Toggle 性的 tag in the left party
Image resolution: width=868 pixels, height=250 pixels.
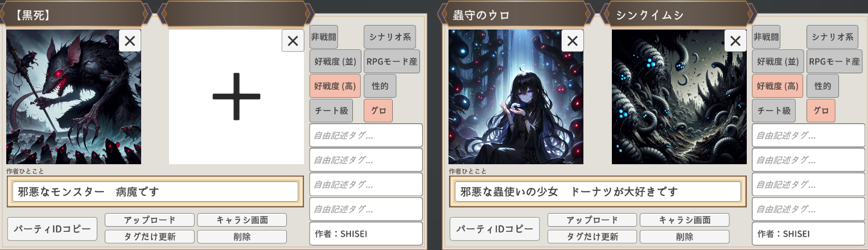tap(380, 86)
